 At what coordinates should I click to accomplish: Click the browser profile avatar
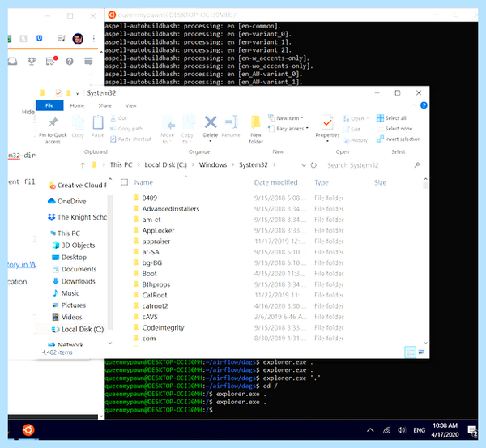click(78, 38)
